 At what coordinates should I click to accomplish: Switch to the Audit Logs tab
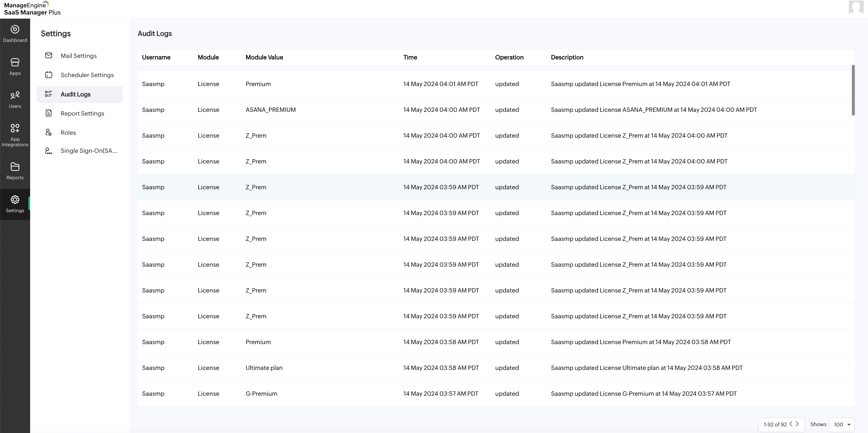point(76,94)
